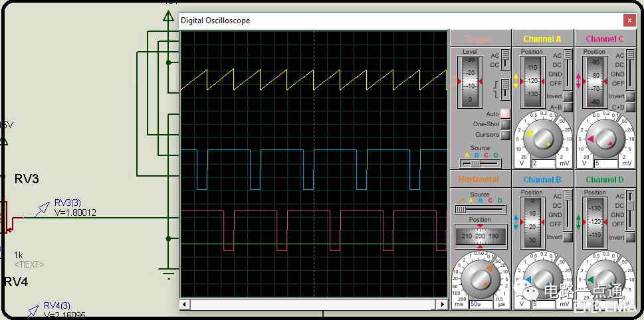Click the Channel A volts-per-division knob
This screenshot has height=320, width=644.
[x=542, y=139]
